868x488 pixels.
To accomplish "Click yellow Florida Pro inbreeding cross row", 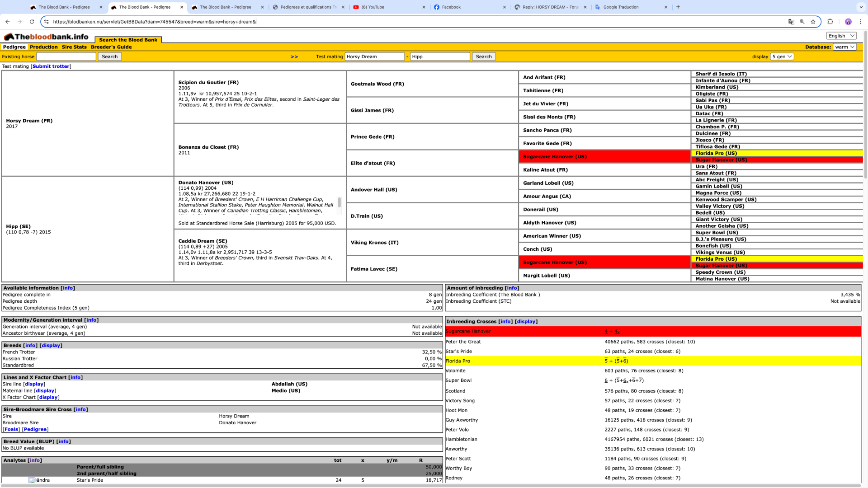I will coord(653,361).
